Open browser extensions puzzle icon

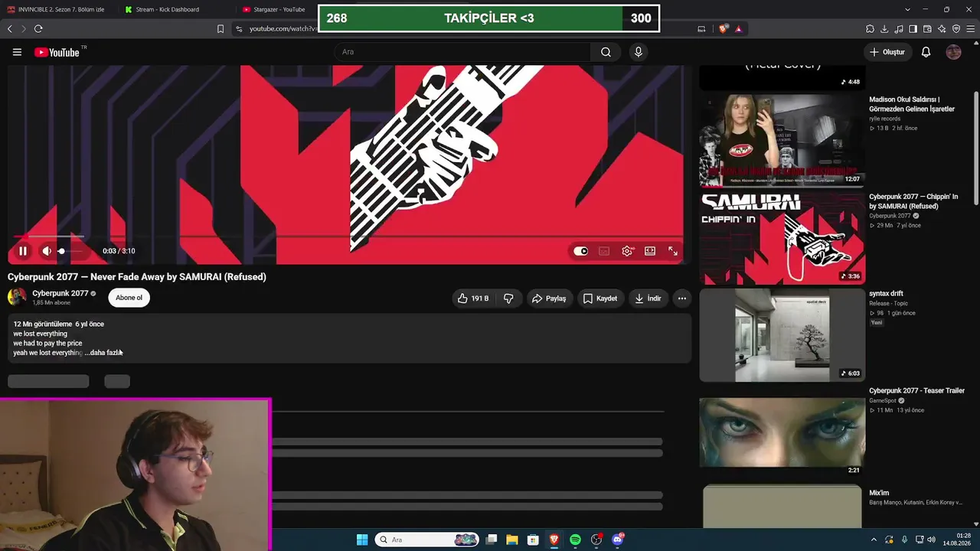click(870, 29)
